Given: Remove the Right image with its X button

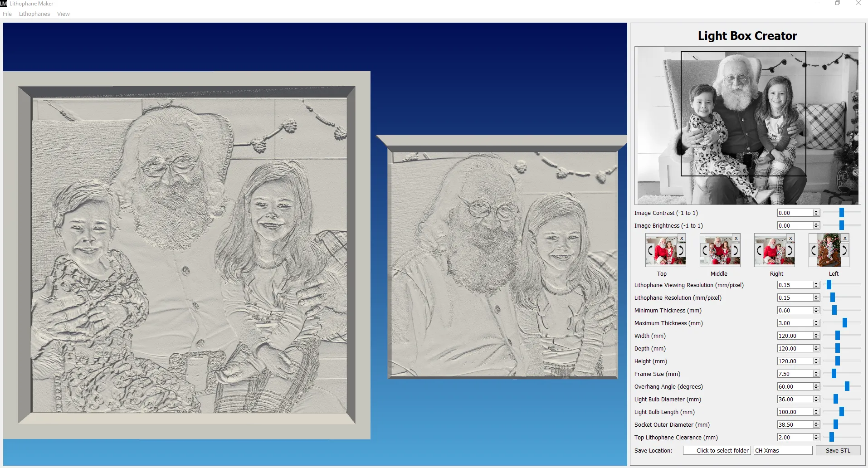Looking at the screenshot, I should 790,238.
